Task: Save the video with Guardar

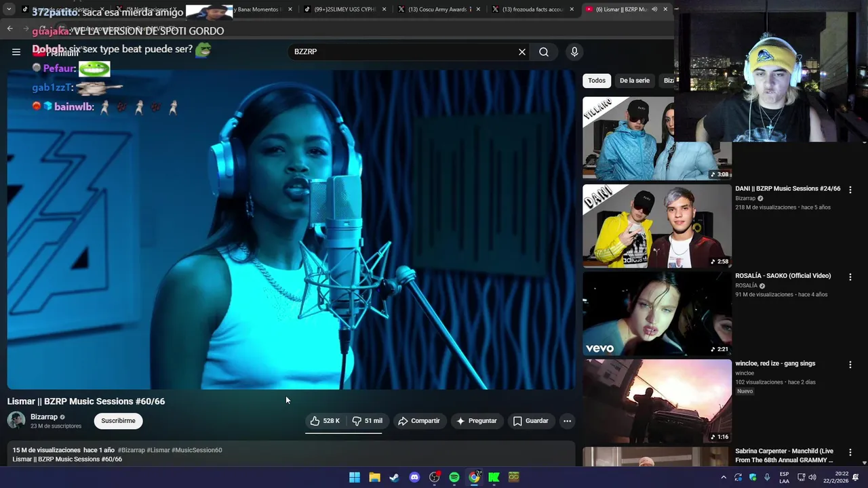Action: coord(531,421)
